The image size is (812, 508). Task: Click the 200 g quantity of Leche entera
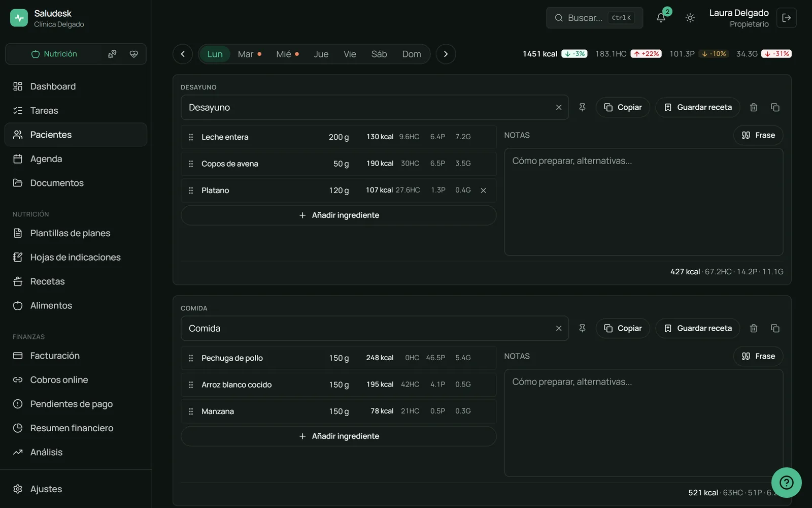(339, 137)
